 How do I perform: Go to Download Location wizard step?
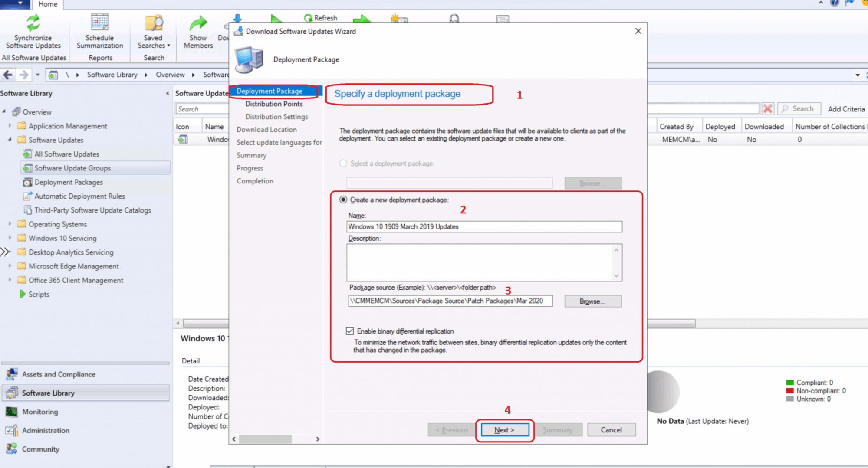(x=266, y=129)
